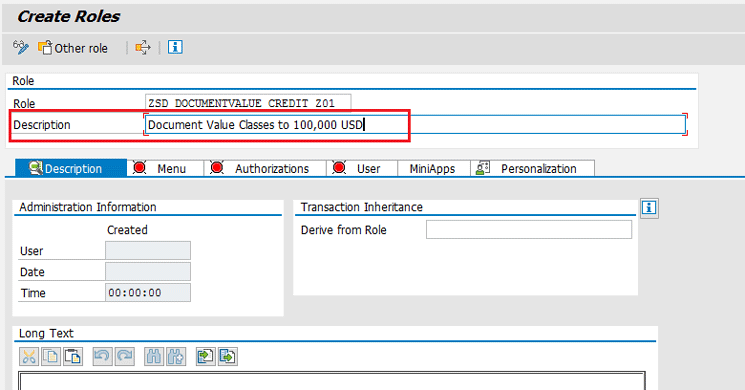Image resolution: width=745 pixels, height=390 pixels.
Task: Click the red status icon on Menu tab
Action: click(140, 168)
